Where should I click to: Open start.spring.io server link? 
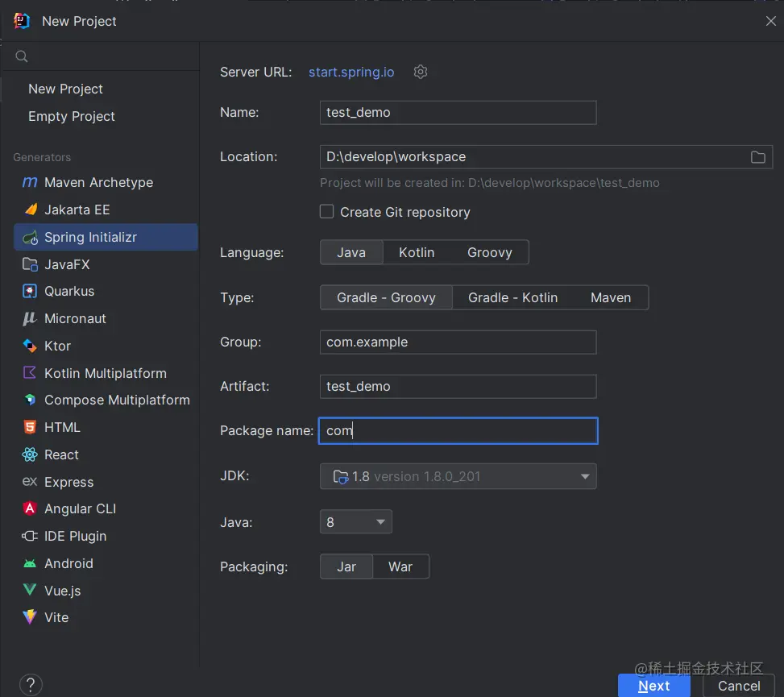pos(351,72)
